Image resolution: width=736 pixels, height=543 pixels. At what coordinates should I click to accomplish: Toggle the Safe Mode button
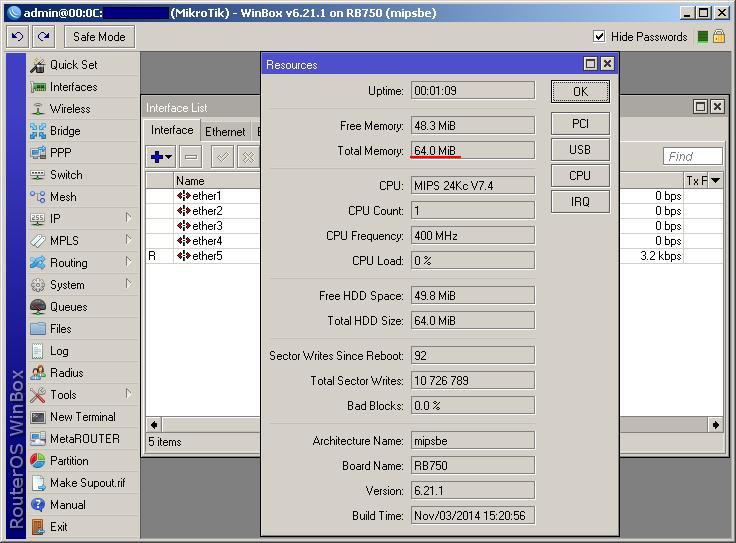coord(99,37)
